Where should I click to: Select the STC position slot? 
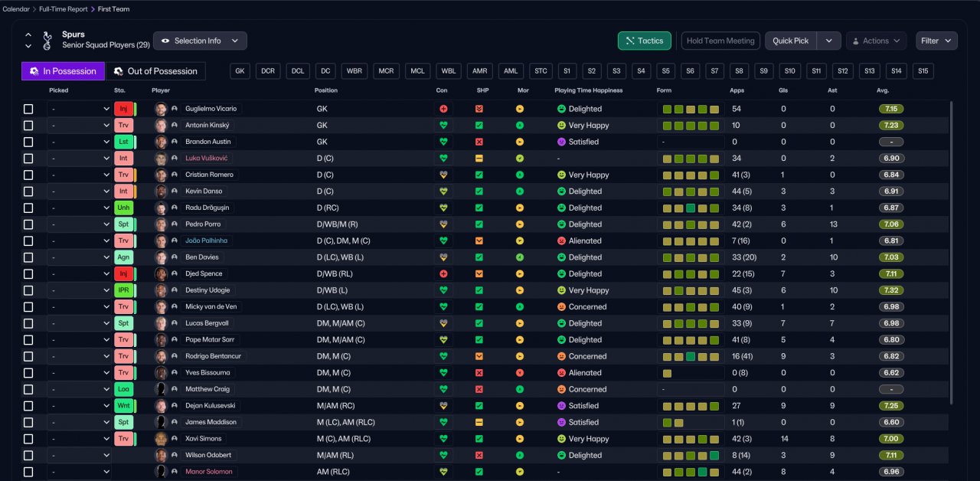tap(541, 71)
